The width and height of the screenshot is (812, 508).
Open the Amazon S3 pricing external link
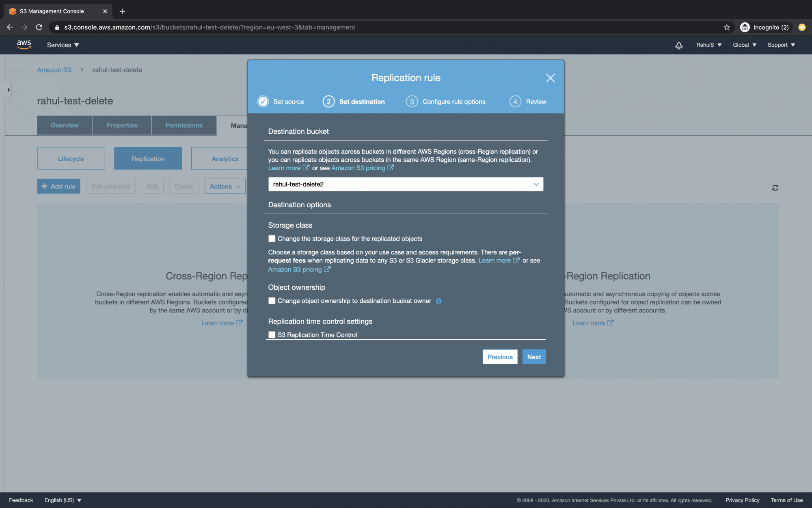click(358, 168)
